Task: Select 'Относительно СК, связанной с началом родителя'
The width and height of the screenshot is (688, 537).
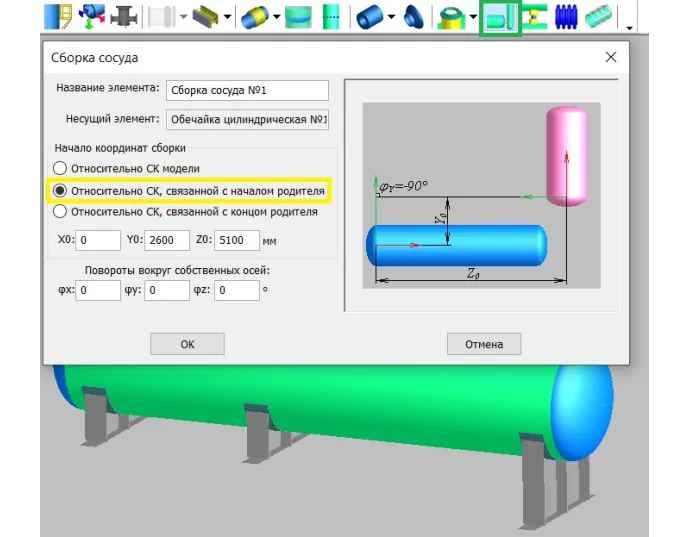Action: (60, 190)
